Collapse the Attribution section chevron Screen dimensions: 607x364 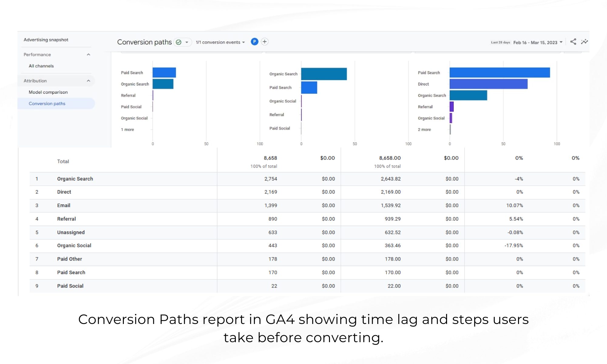[x=88, y=81]
